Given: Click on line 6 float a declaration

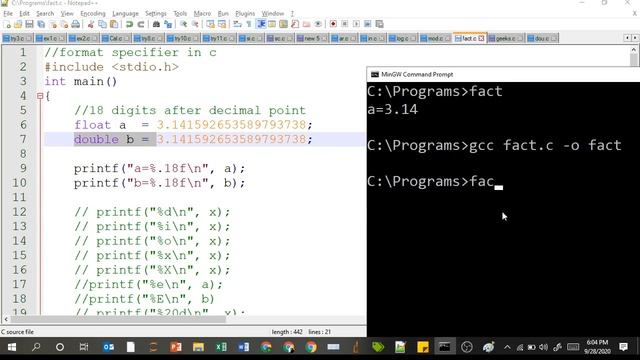Looking at the screenshot, I should [x=193, y=125].
